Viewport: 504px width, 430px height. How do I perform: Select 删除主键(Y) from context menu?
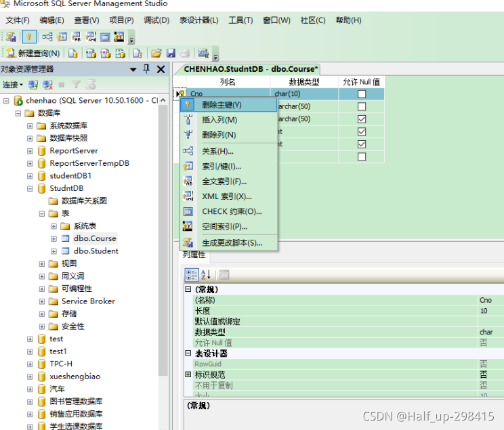[x=228, y=105]
